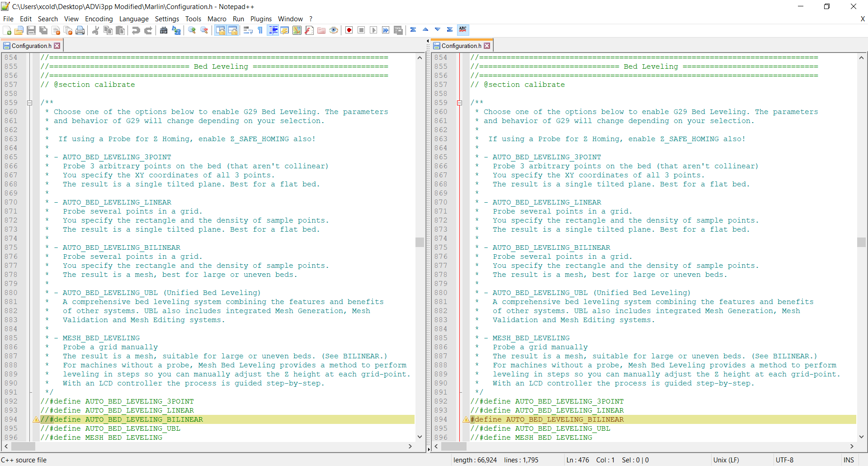Open the Language menu

click(x=134, y=19)
